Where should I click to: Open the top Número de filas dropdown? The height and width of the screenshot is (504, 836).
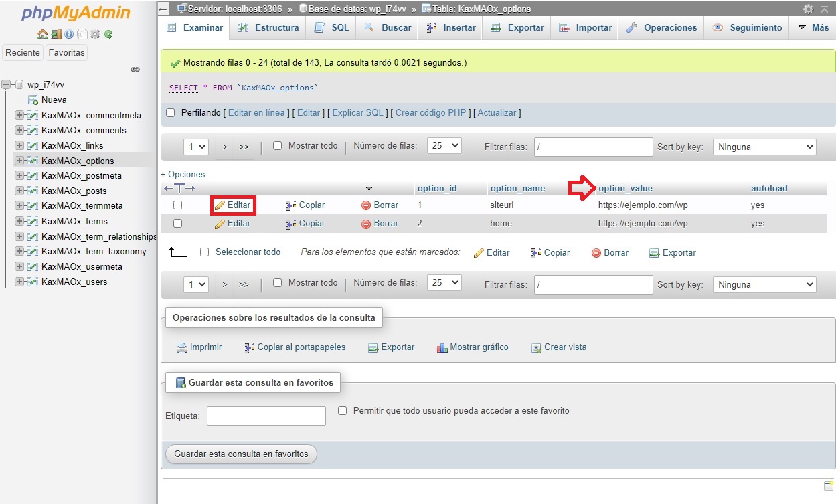pyautogui.click(x=444, y=145)
